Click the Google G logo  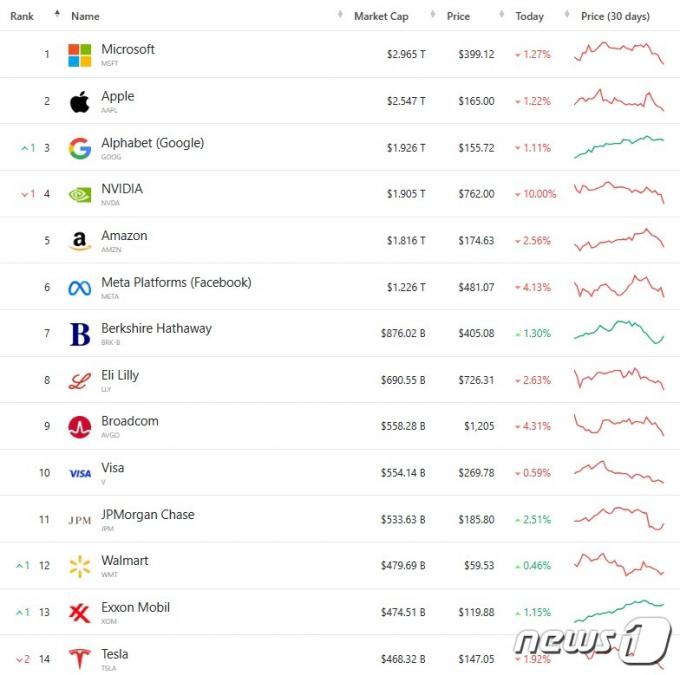(x=80, y=148)
